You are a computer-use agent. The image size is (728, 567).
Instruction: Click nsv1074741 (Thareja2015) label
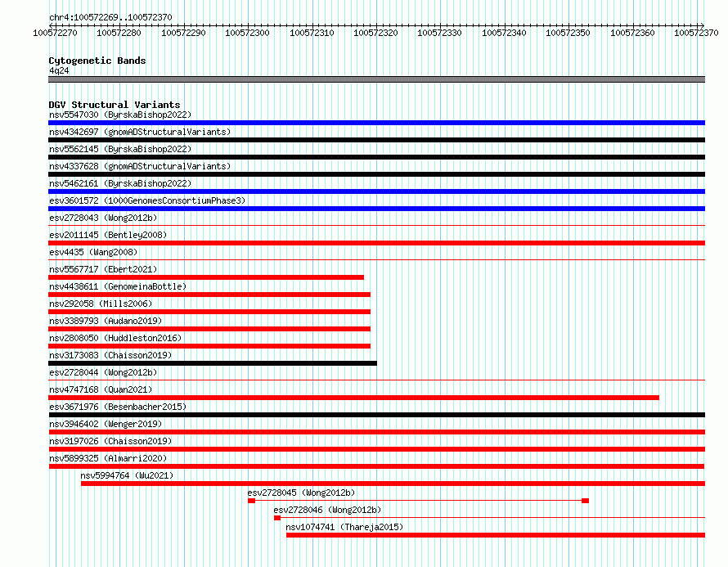[x=344, y=527]
